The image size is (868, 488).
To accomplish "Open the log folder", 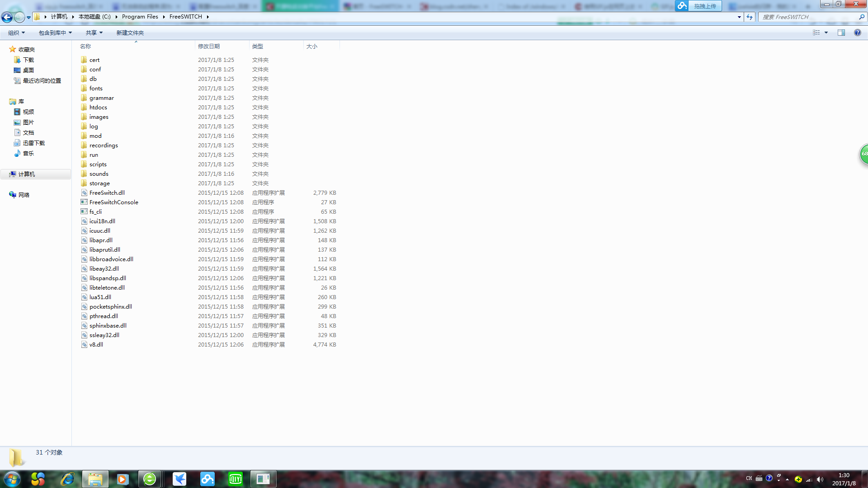I will (x=94, y=127).
